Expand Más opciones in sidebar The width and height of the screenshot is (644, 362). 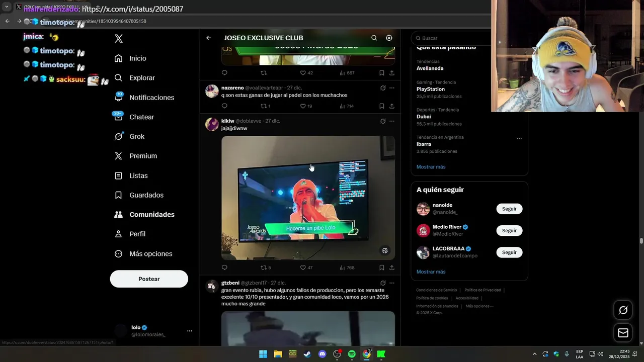pyautogui.click(x=143, y=254)
